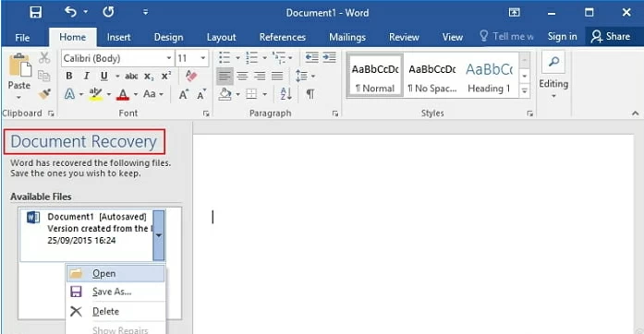This screenshot has width=644, height=334.
Task: Open the font size 11 dropdown
Action: [203, 58]
